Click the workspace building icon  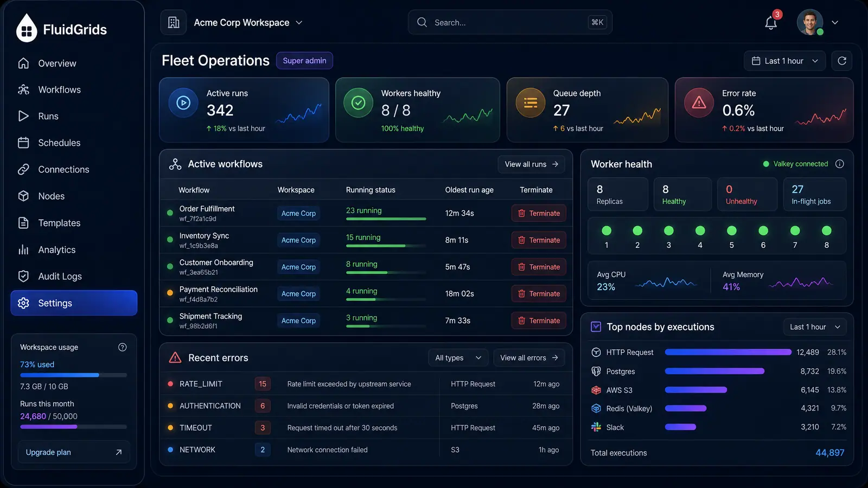(174, 22)
